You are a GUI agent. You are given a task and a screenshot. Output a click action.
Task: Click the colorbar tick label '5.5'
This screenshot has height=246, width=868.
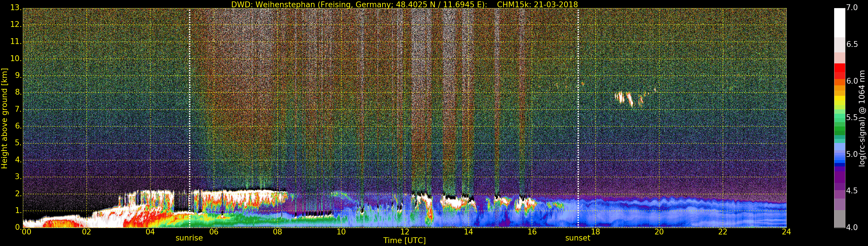click(852, 118)
